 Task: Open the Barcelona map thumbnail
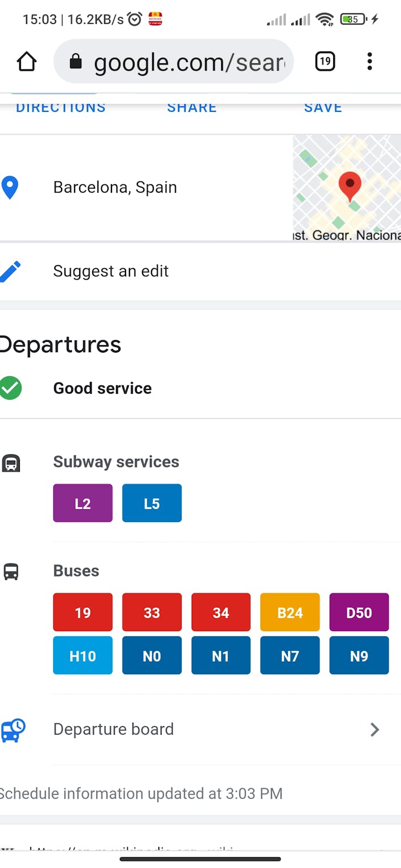(347, 188)
